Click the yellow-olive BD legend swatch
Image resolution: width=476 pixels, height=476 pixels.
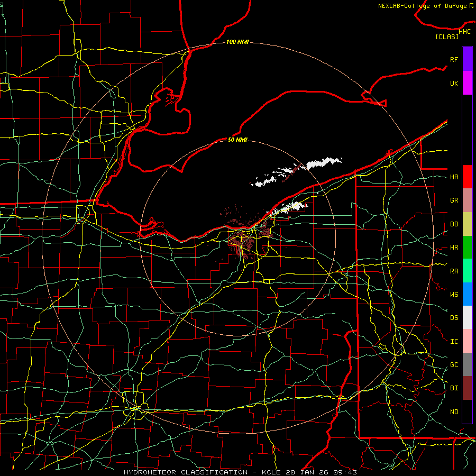[467, 224]
